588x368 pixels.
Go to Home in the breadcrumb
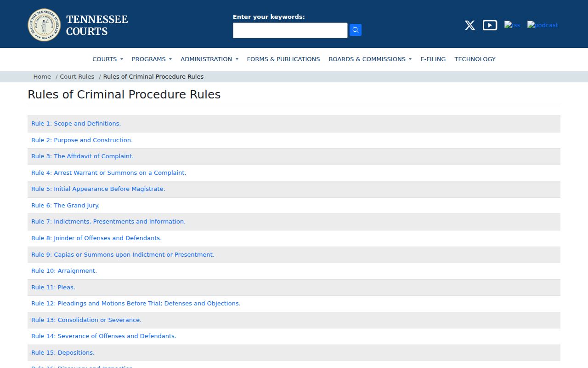(42, 77)
